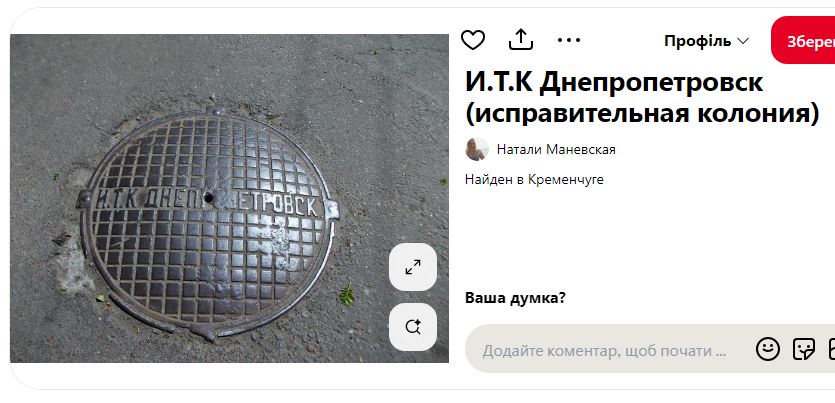Attach a photo using the cut-off image icon

831,350
